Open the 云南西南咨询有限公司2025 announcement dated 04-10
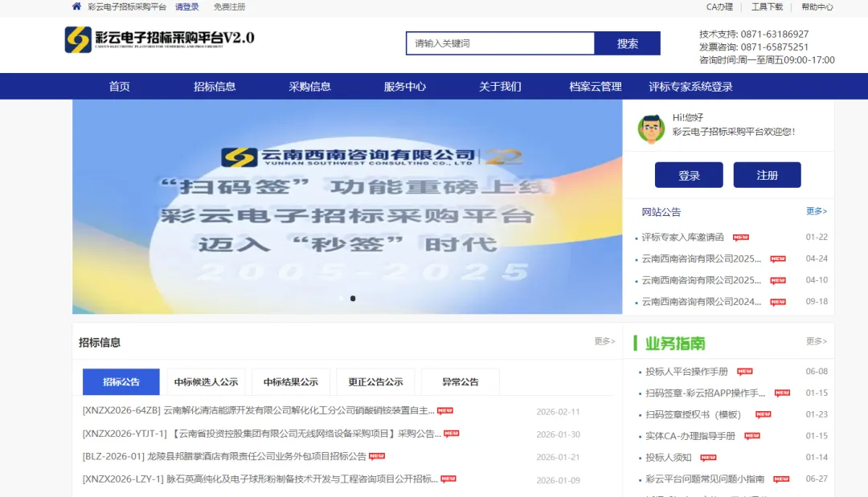The height and width of the screenshot is (497, 868). (702, 280)
